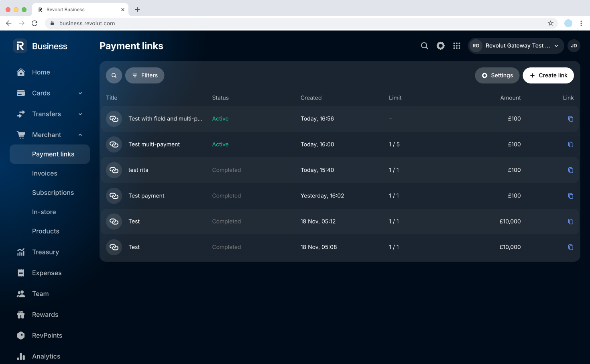This screenshot has height=364, width=590.
Task: Open the Filters panel
Action: pos(144,75)
